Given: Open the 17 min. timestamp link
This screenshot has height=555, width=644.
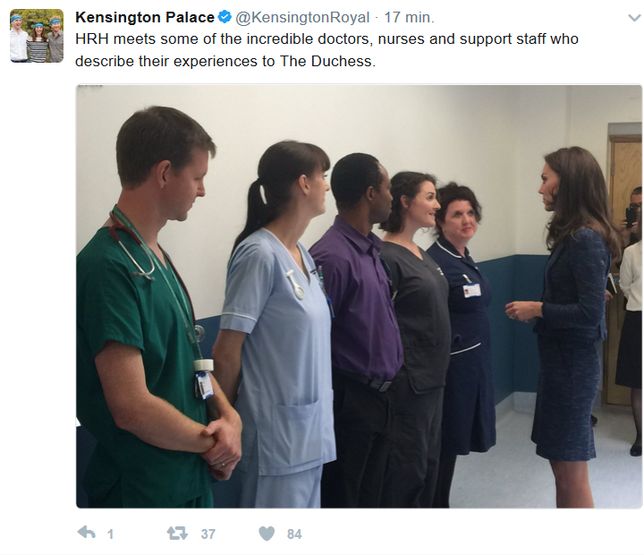Looking at the screenshot, I should coord(409,17).
